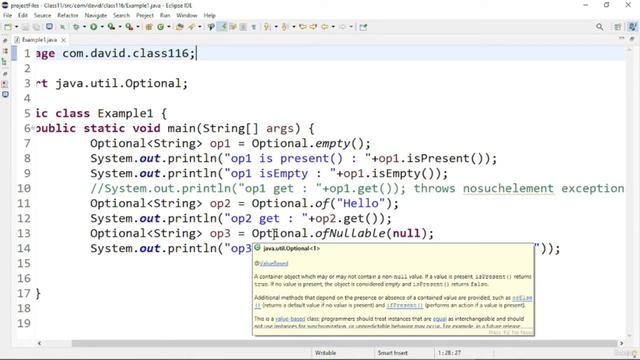
Task: Close the Example1.java editor tab
Action: click(63, 40)
